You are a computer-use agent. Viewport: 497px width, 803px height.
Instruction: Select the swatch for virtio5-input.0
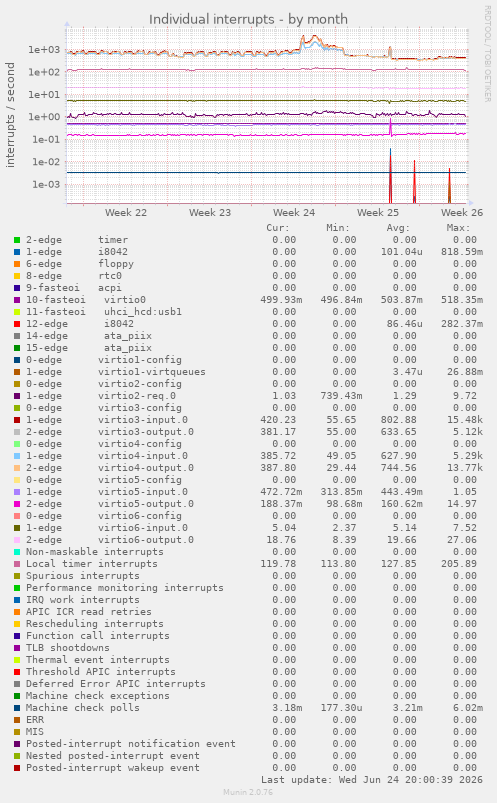pyautogui.click(x=17, y=492)
